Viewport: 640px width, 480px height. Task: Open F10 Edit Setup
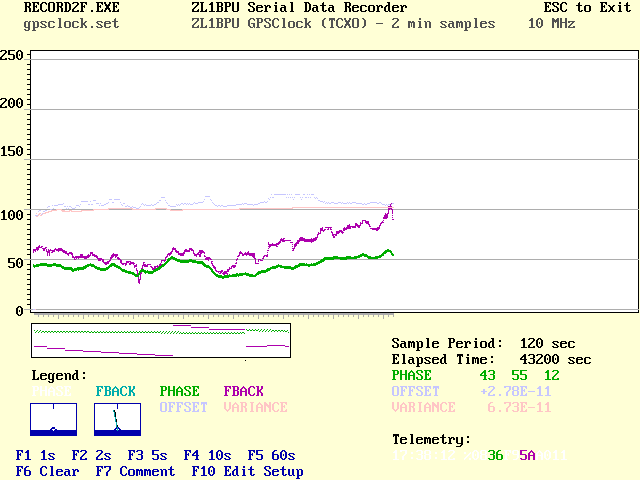click(247, 472)
